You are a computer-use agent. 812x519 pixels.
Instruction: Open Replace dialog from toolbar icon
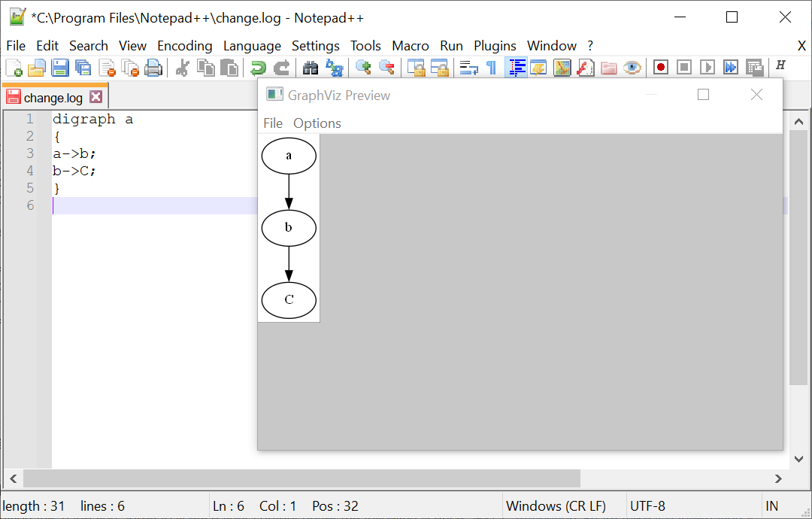click(x=334, y=68)
